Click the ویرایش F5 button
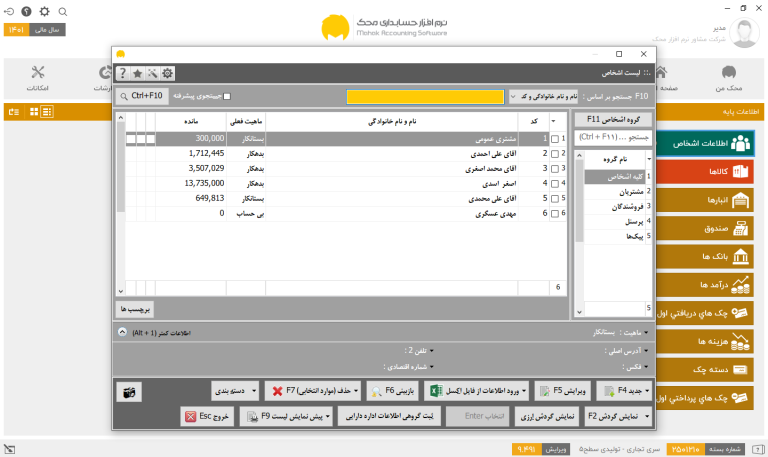This screenshot has height=457, width=768. (562, 391)
